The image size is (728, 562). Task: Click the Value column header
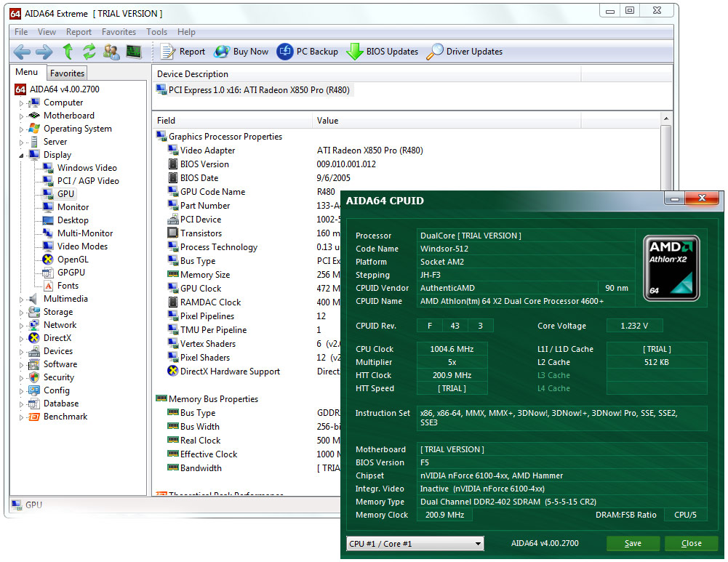pos(446,121)
